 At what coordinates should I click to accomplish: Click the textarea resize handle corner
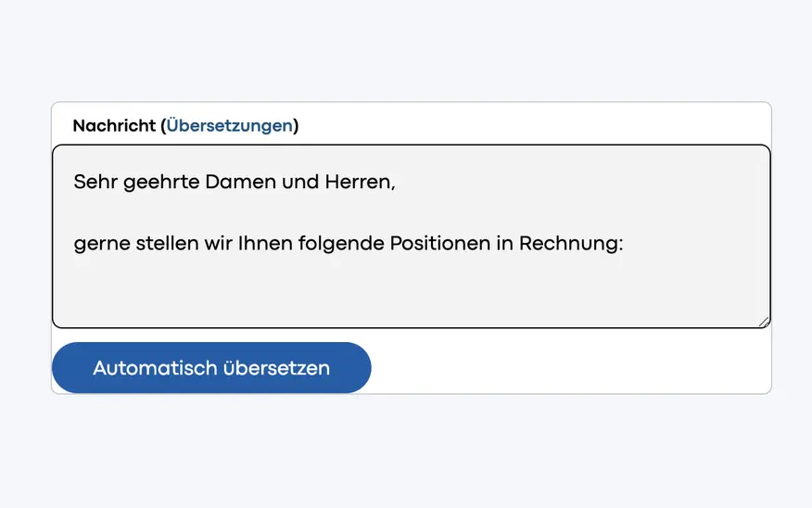(x=763, y=321)
